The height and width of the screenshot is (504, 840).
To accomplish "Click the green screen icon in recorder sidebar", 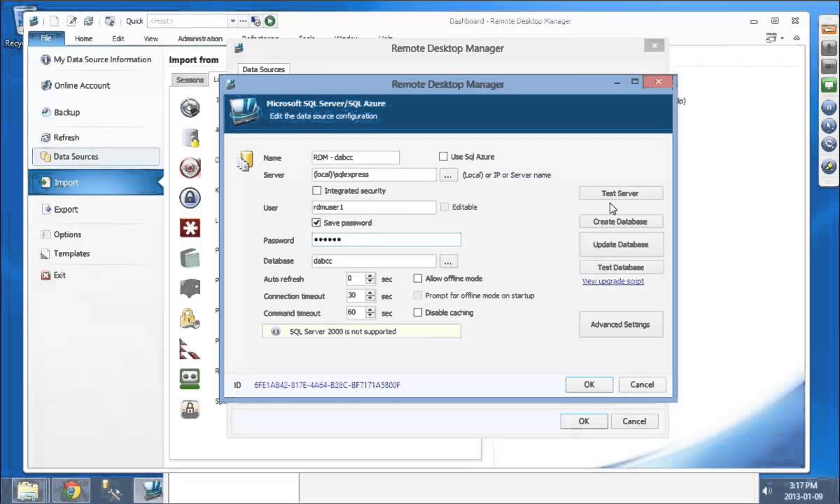I will click(x=829, y=87).
